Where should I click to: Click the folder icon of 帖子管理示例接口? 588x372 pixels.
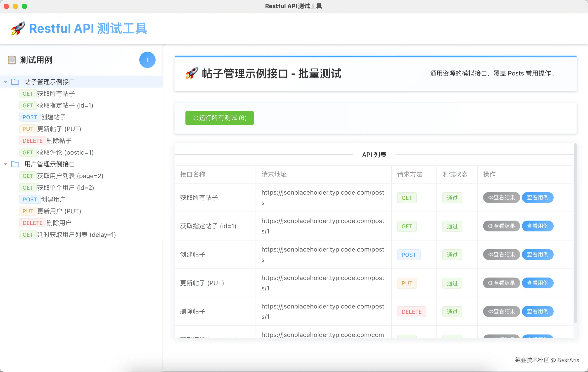15,82
